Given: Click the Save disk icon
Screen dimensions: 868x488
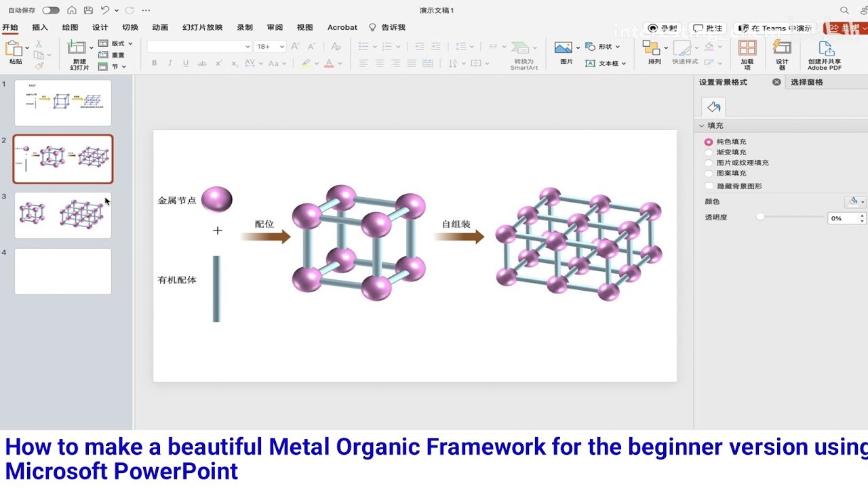Looking at the screenshot, I should pos(89,10).
